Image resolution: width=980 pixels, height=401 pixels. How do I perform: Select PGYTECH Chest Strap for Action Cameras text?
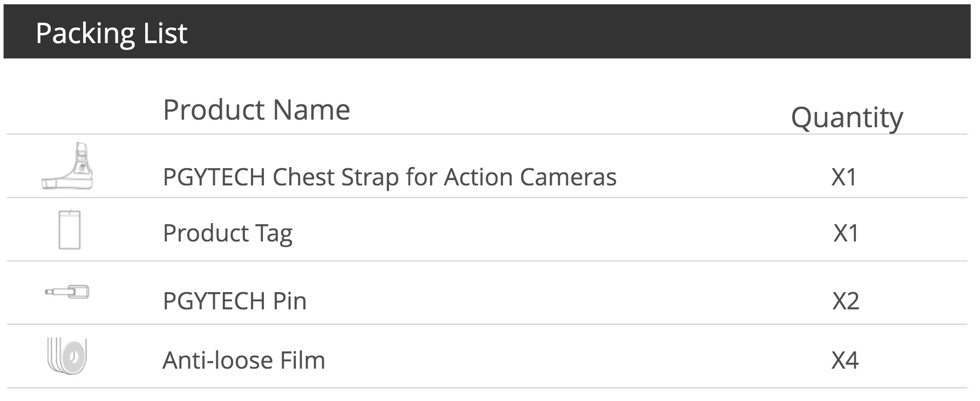[390, 177]
